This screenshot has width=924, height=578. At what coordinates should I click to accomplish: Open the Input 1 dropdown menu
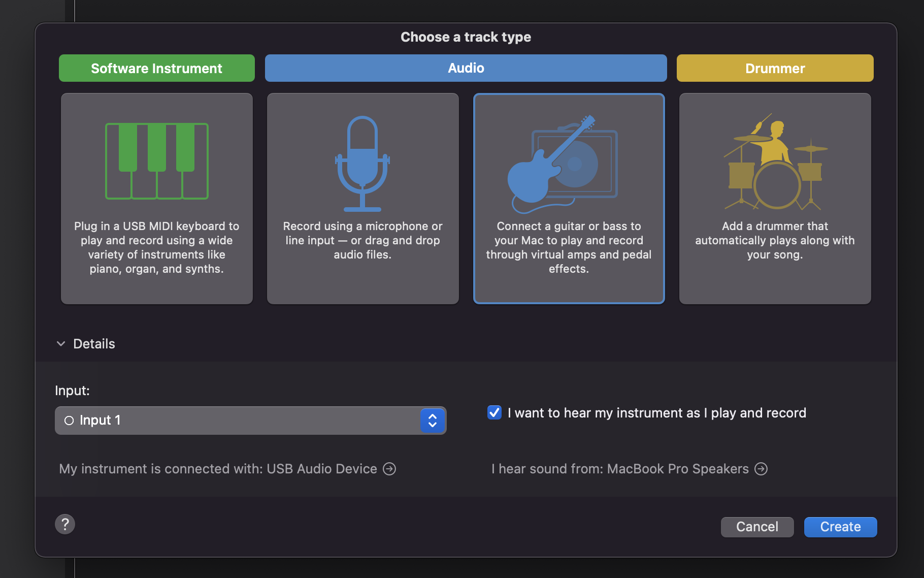pos(239,421)
